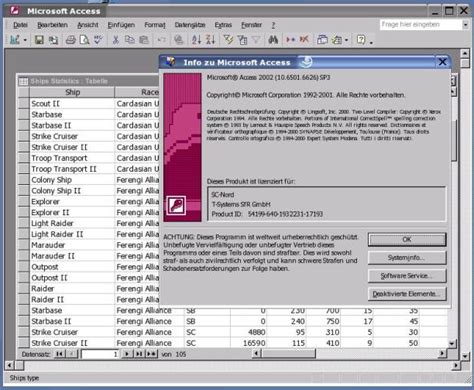Click the Delete Record icon
Image resolution: width=474 pixels, height=390 pixels.
click(304, 40)
